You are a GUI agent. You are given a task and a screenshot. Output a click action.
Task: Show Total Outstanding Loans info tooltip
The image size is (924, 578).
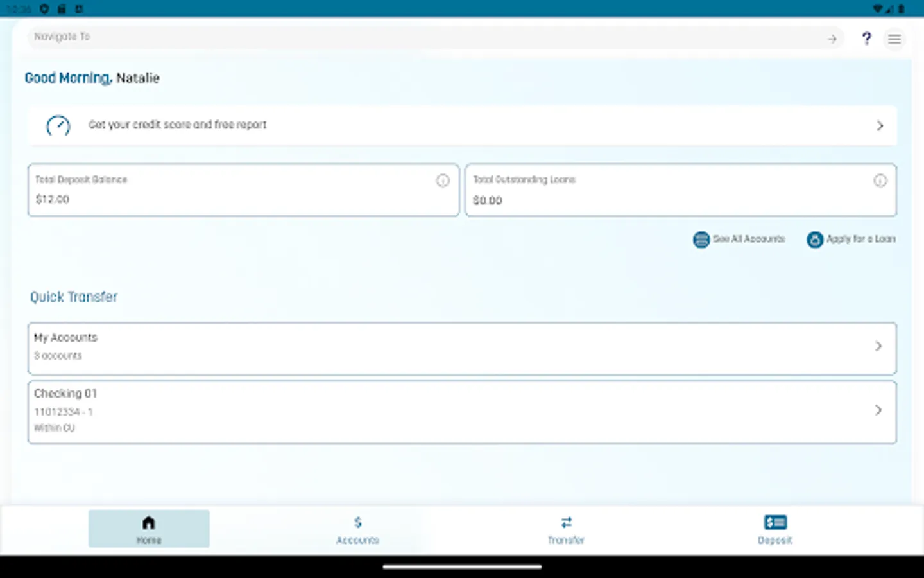point(880,180)
